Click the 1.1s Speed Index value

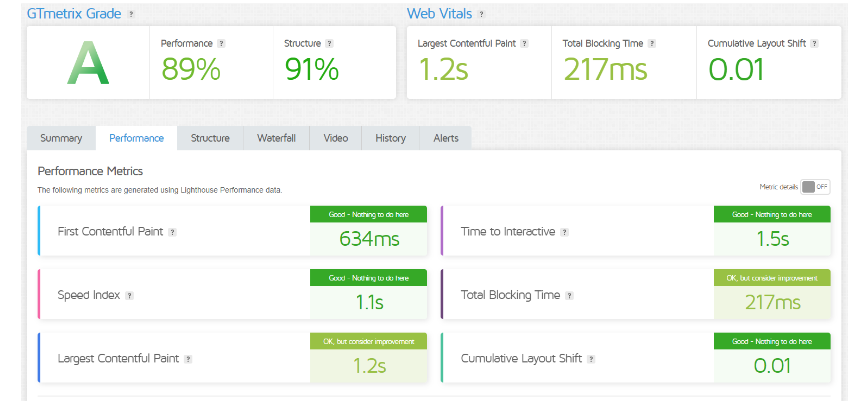(369, 302)
